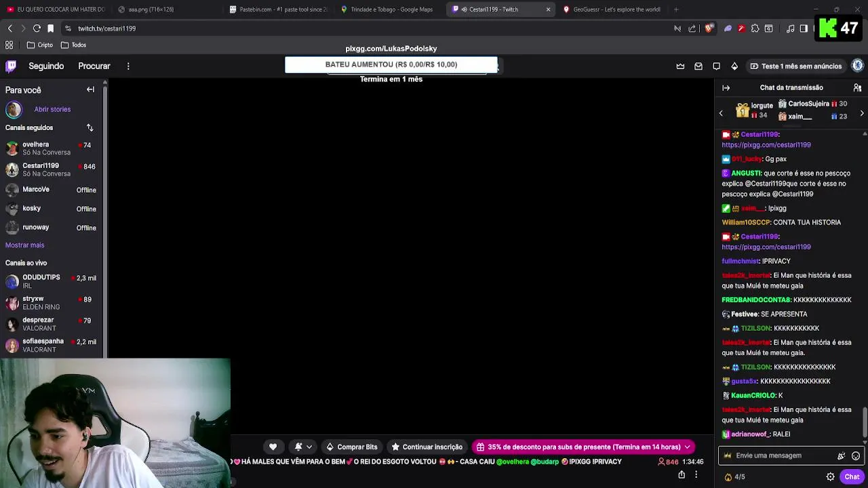The image size is (868, 488).
Task: Open the user profile avatar menu
Action: click(x=858, y=66)
